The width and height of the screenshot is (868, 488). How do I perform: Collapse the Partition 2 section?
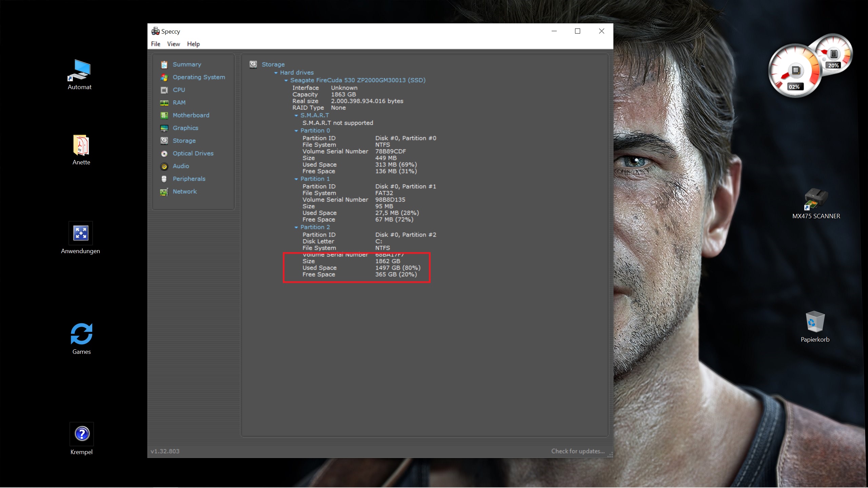(296, 227)
